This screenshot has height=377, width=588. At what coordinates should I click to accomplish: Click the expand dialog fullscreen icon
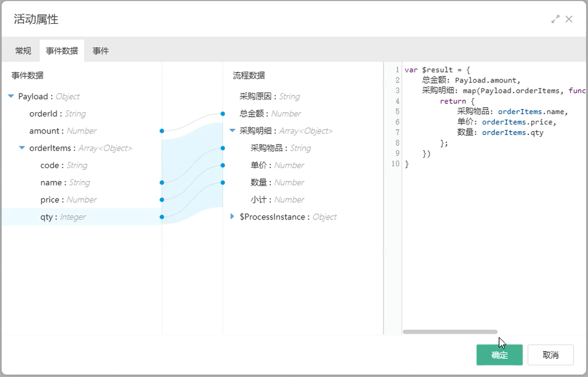(x=555, y=19)
